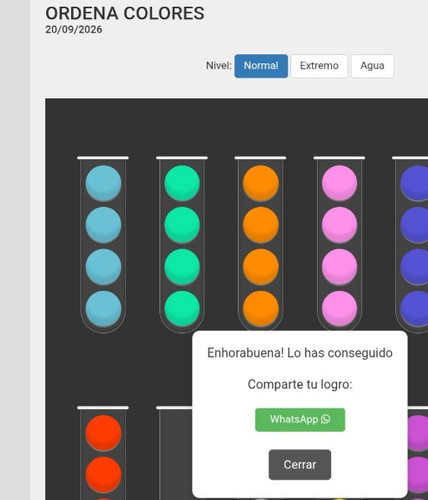Select the empty tube beside the red tube
This screenshot has width=428, height=500.
coord(175,453)
